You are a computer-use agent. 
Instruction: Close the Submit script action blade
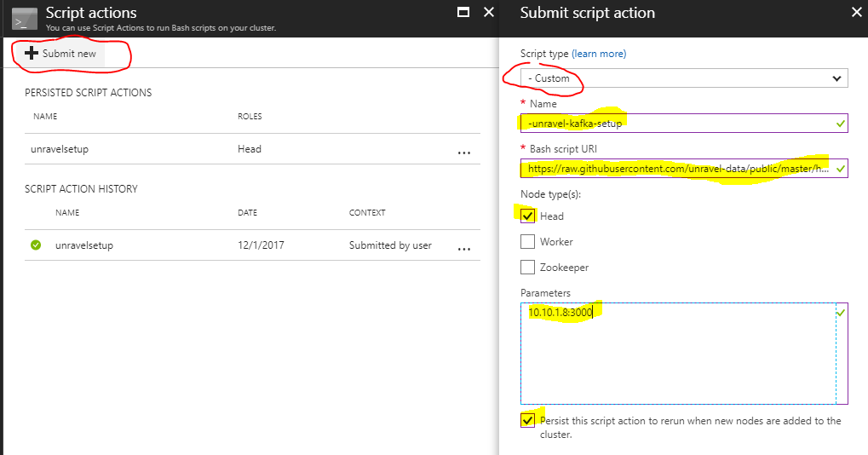point(856,12)
